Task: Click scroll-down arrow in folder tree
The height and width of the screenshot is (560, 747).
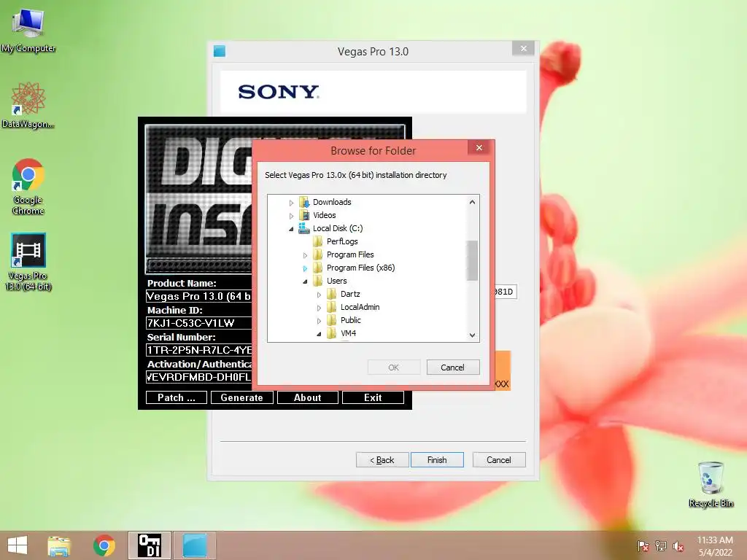Action: 472,335
